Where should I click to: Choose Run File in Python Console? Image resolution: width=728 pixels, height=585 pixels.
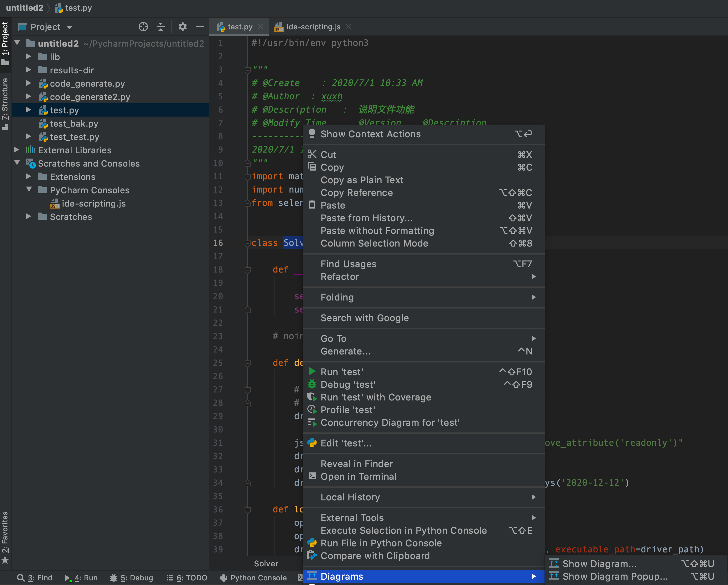click(x=423, y=543)
